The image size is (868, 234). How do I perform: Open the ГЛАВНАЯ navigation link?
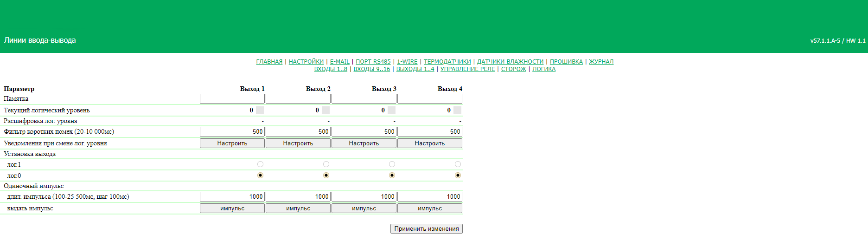269,62
